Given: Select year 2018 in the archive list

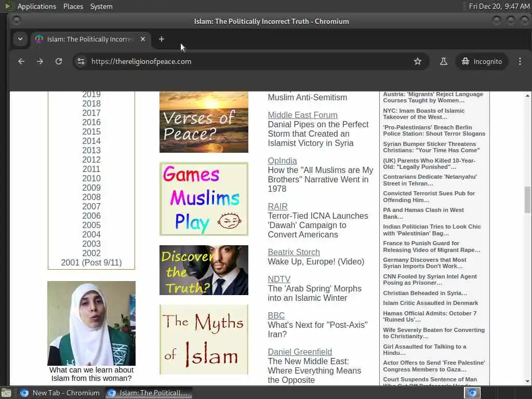Looking at the screenshot, I should (91, 103).
